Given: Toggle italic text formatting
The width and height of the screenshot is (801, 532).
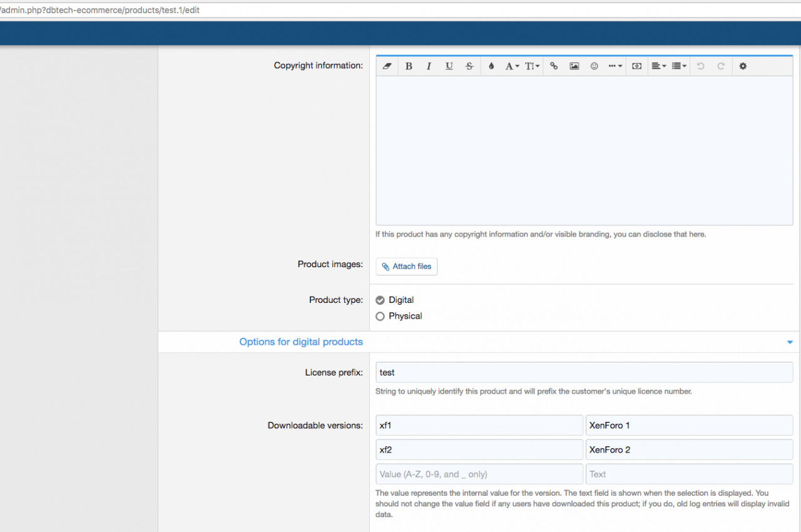Looking at the screenshot, I should click(x=429, y=66).
